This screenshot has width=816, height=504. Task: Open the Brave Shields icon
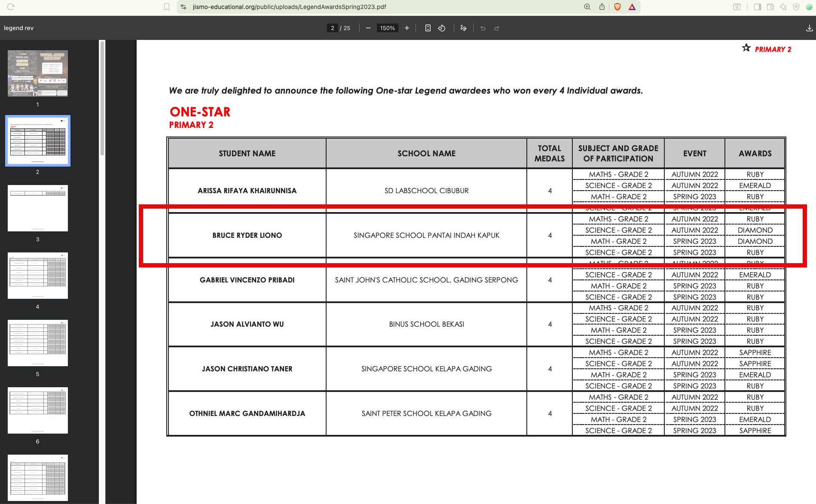pos(617,7)
